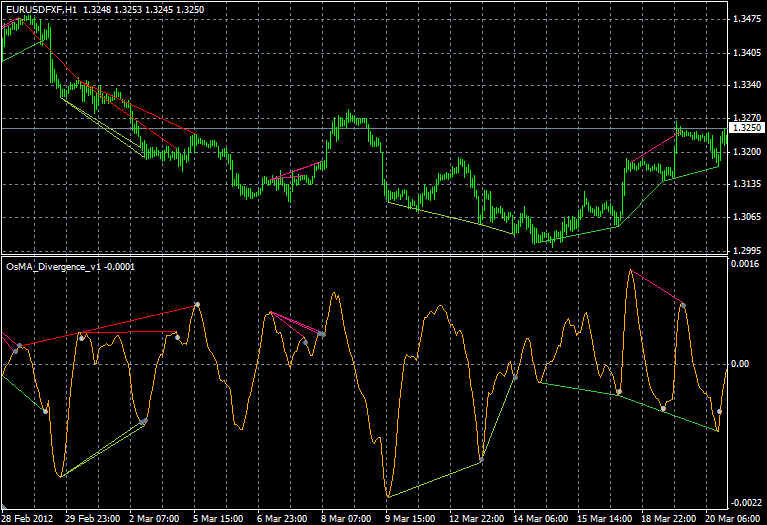Click the 9 Mar 15:00 time label
Screen dimensions: 767x525
click(x=410, y=519)
